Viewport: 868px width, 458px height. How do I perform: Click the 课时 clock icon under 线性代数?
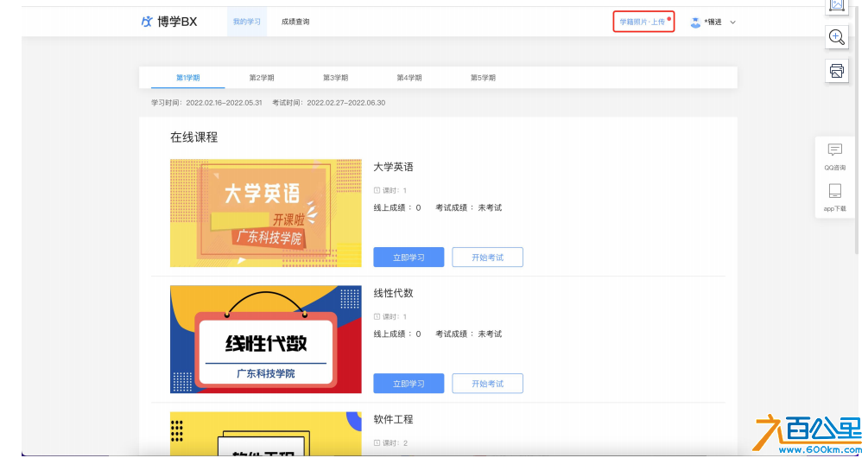click(377, 316)
